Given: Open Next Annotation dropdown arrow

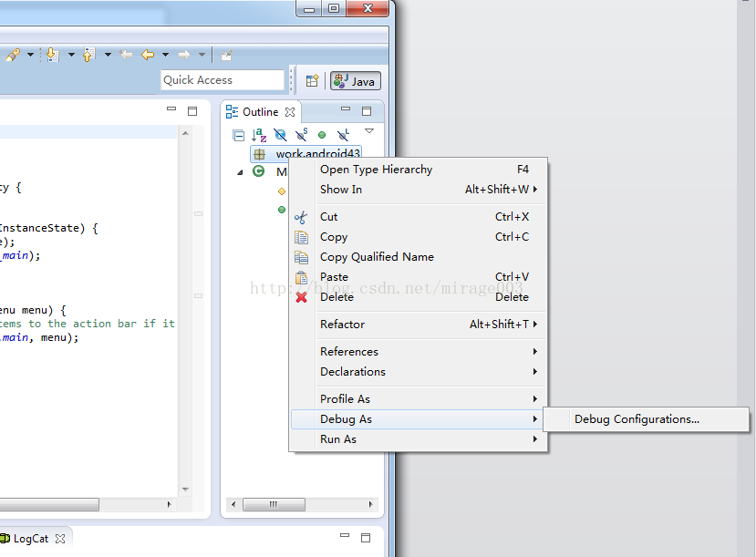Looking at the screenshot, I should pos(71,55).
